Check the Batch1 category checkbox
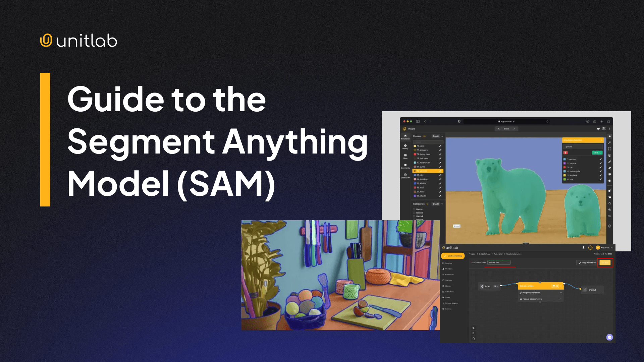 point(414,209)
